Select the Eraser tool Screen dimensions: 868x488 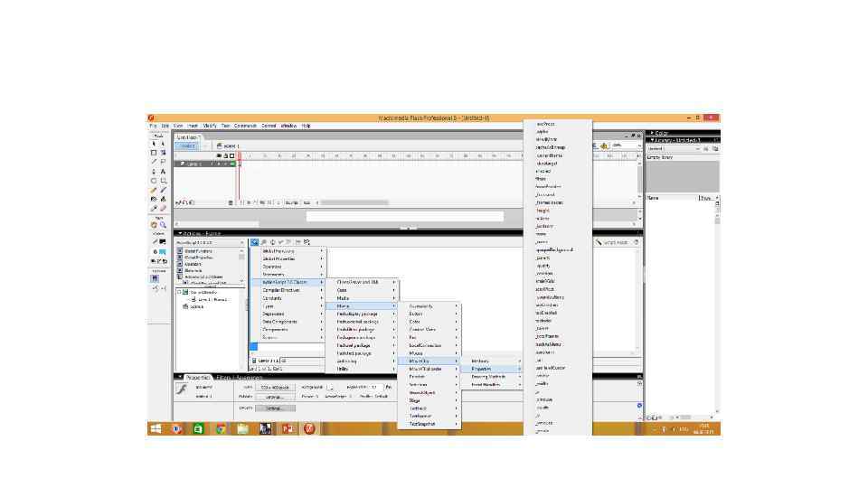164,208
